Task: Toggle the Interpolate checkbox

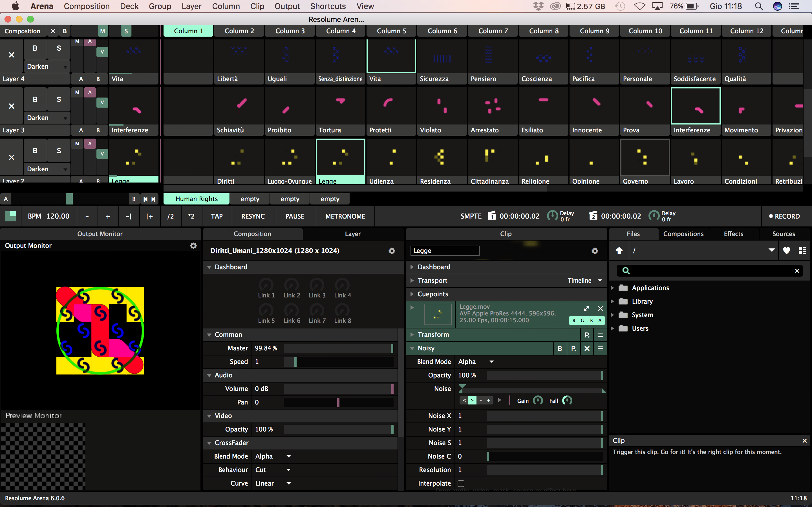Action: [461, 483]
